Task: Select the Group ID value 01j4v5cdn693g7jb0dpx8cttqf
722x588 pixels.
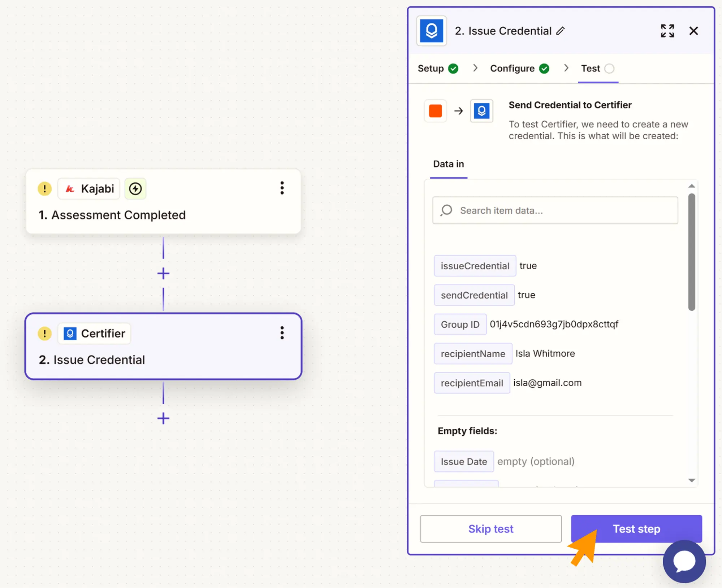Action: pos(554,324)
